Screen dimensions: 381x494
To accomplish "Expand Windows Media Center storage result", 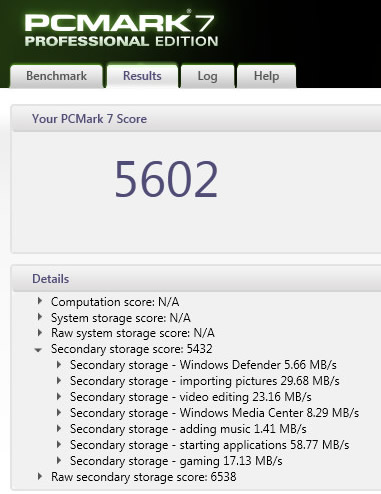I will 59,413.
